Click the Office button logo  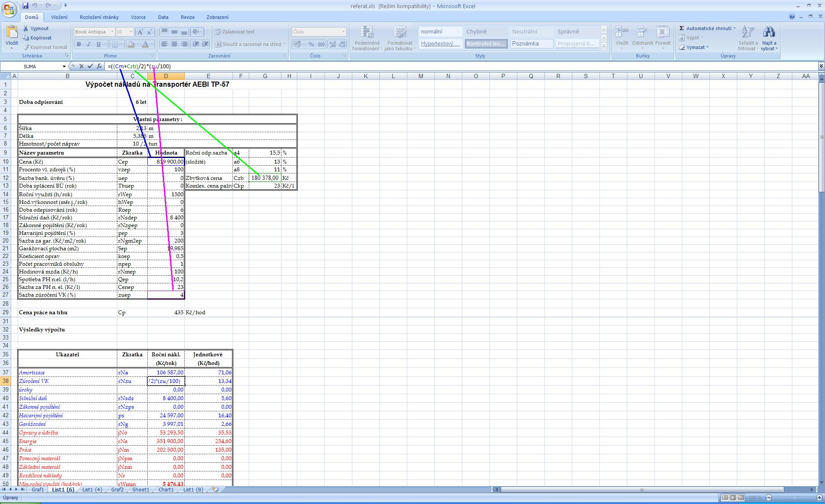coord(9,9)
